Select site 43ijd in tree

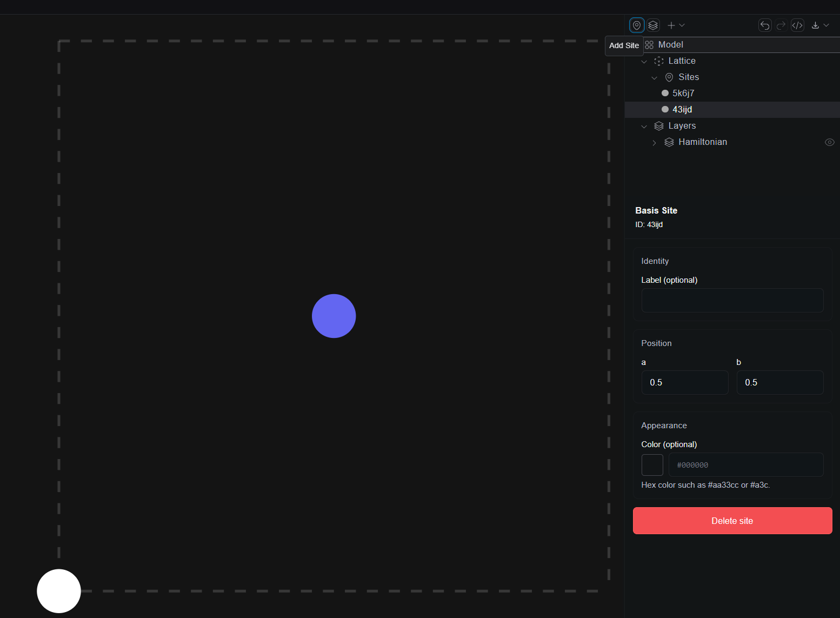click(732, 110)
